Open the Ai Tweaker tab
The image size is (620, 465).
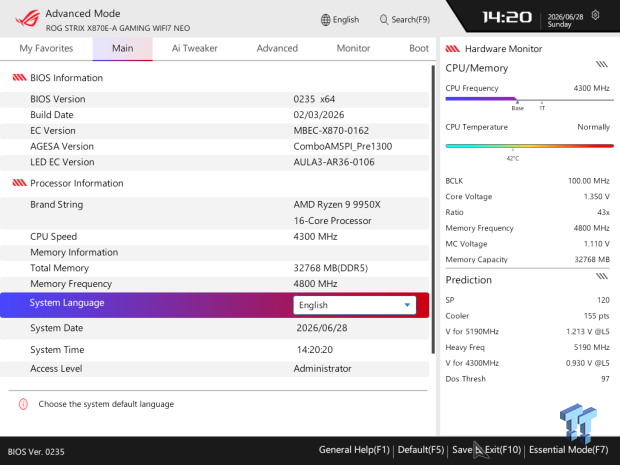click(195, 48)
